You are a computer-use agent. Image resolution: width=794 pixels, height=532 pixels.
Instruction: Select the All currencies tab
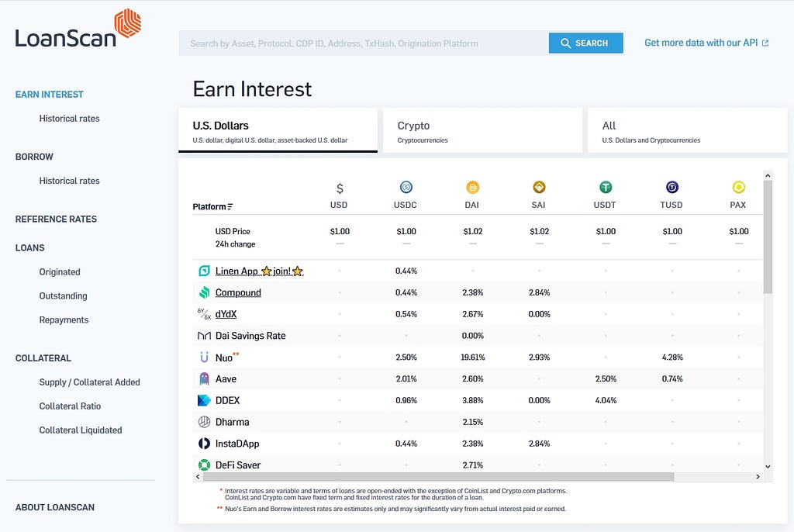pos(687,130)
